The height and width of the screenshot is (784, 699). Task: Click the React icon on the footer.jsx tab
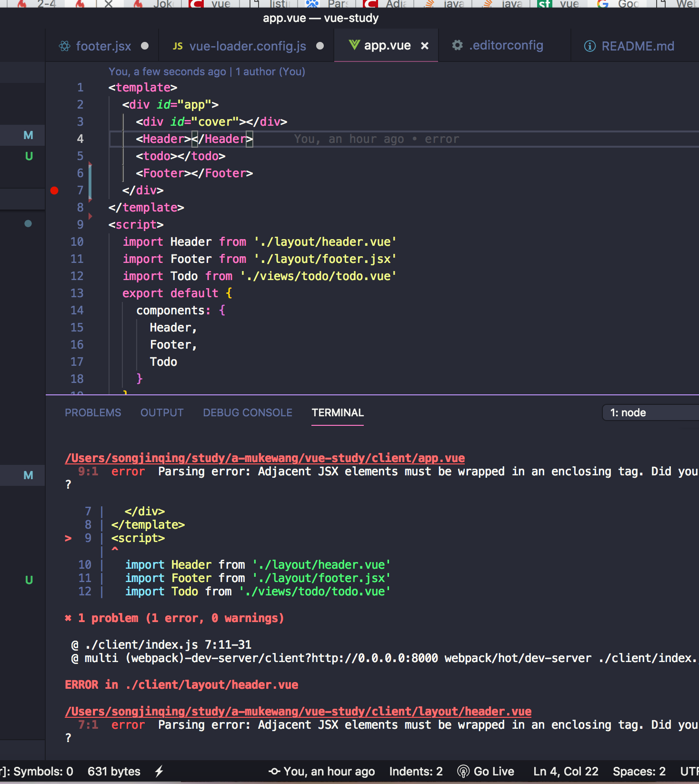64,46
